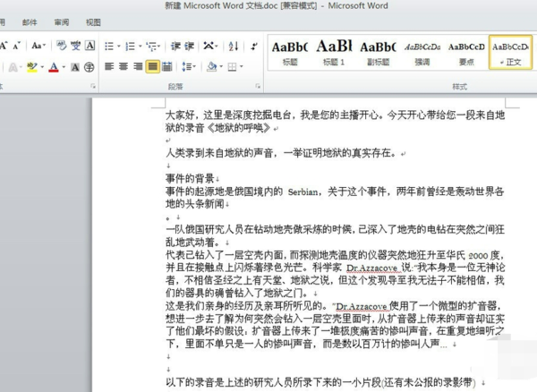Expand borders dropdown arrow

pos(242,66)
